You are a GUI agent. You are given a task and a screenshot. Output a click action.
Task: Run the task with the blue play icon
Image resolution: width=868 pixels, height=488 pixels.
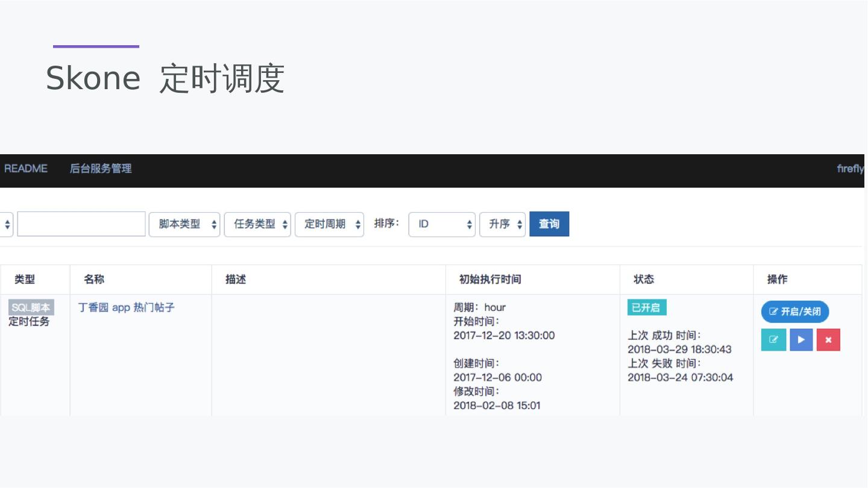tap(801, 340)
